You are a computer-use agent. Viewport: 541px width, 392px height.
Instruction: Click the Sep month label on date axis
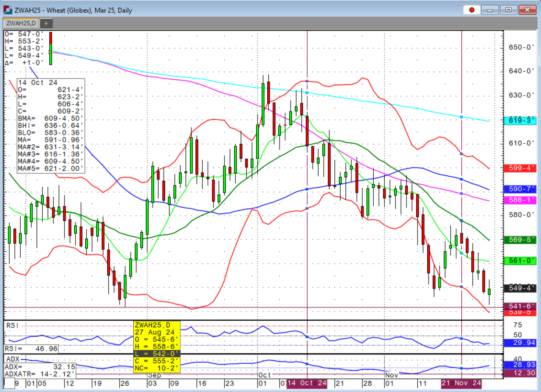154,375
